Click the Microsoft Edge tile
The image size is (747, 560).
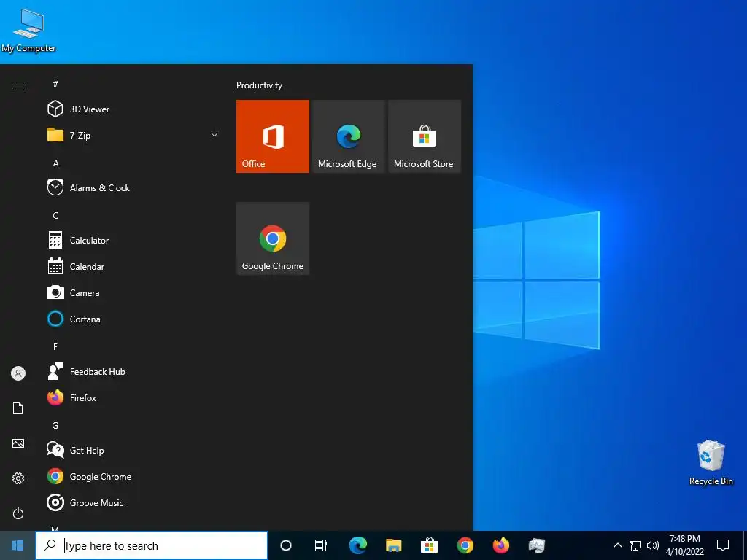(348, 136)
